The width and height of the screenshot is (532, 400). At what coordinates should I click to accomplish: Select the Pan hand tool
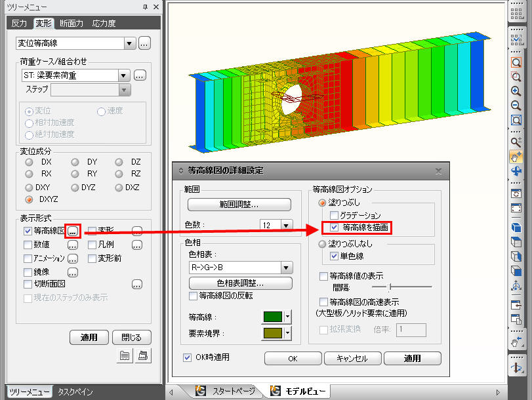pyautogui.click(x=516, y=157)
